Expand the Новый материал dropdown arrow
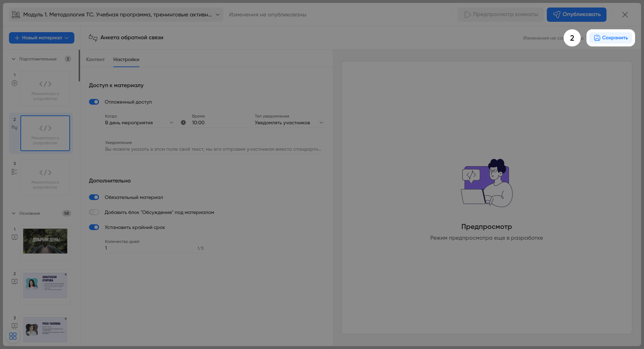The image size is (644, 349). 66,38
